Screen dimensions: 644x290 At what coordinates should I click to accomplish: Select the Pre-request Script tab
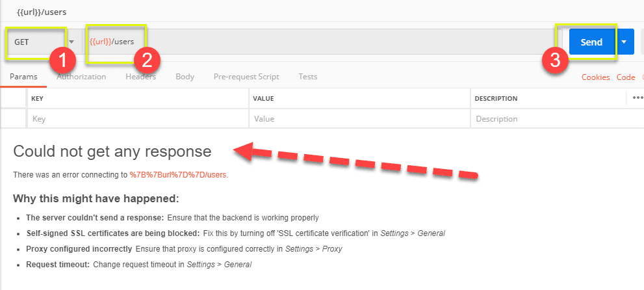point(246,77)
